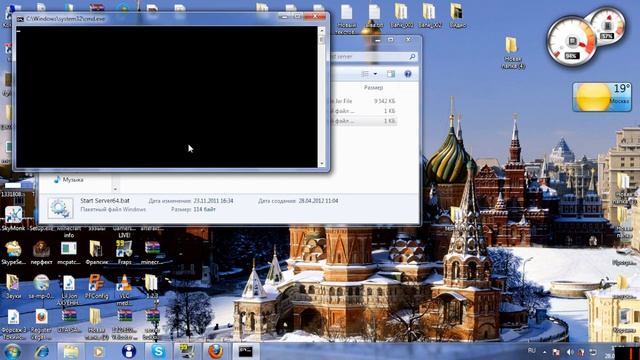
Task: Open the GTA-SA archive on desktop
Action: point(69,321)
